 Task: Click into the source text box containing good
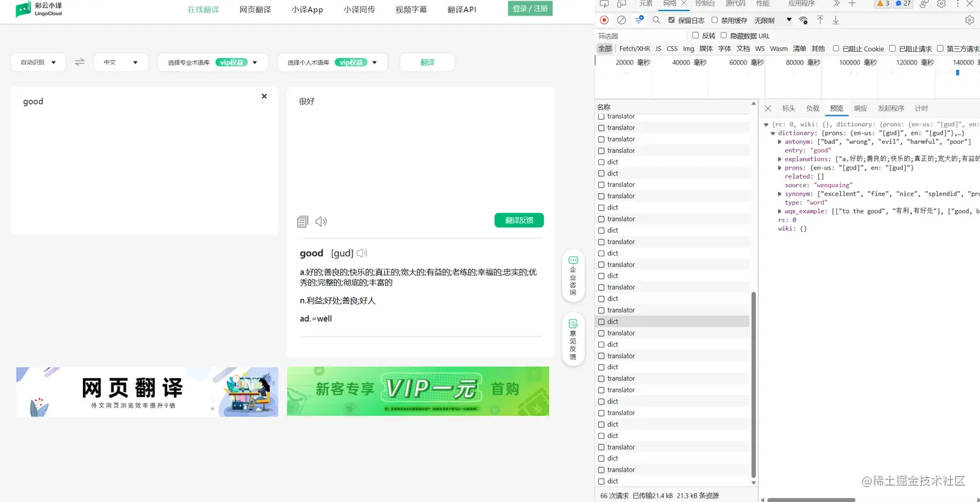pos(145,161)
